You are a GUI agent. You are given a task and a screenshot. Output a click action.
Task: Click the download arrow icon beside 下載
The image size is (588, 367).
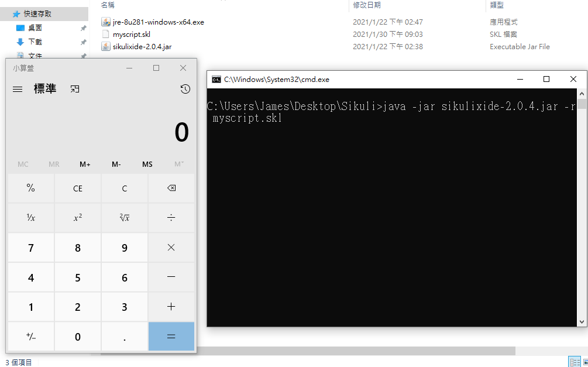[20, 42]
